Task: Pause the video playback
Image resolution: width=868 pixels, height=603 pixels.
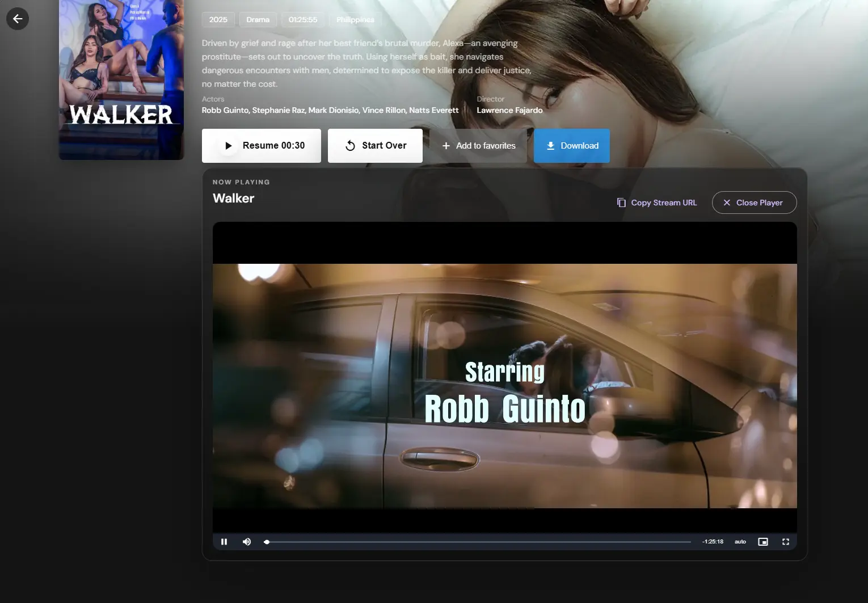Action: [x=224, y=542]
